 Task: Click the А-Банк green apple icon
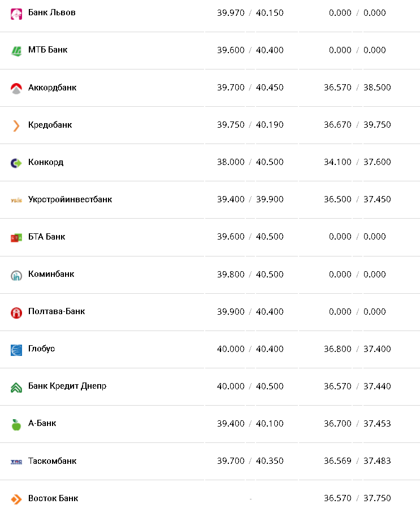[x=16, y=424]
